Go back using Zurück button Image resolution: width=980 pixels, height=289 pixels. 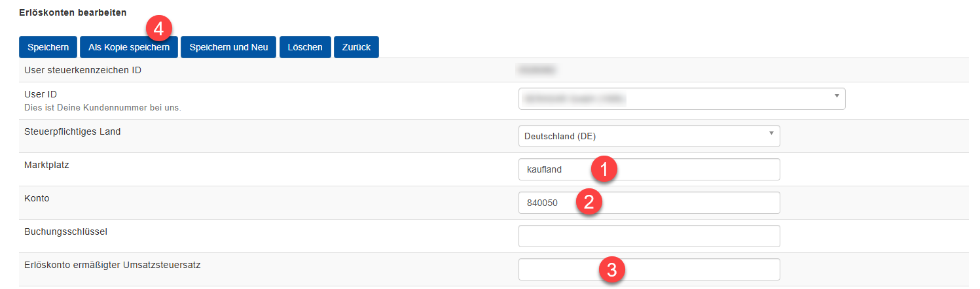(356, 48)
